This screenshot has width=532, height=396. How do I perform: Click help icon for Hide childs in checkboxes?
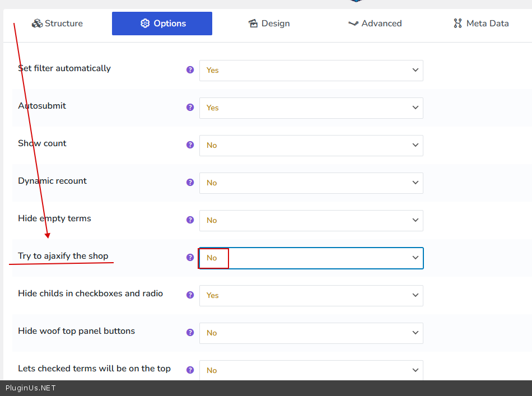(190, 295)
